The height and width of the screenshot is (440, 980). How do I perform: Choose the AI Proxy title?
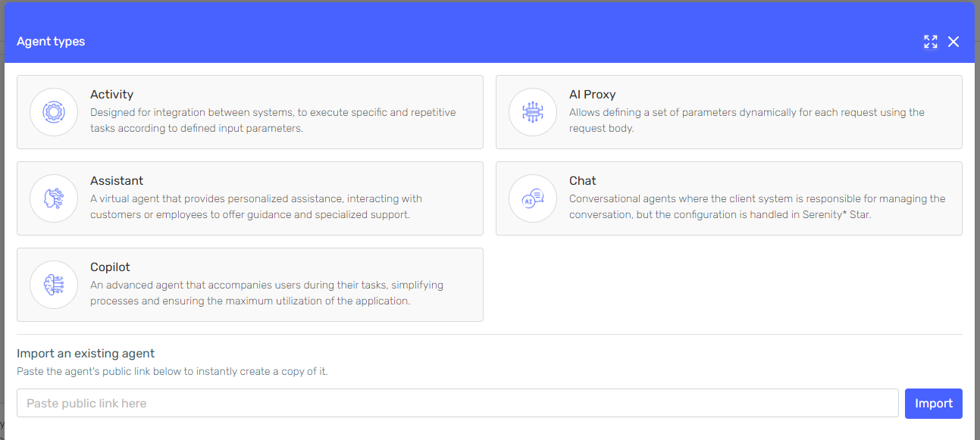(x=592, y=95)
